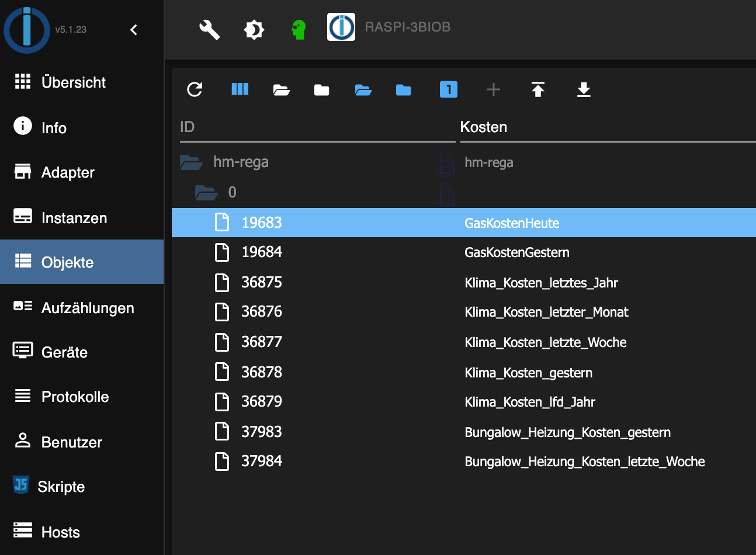Collapse all nodes with the white closed folder icon
Screen dimensions: 756x555
322,89
